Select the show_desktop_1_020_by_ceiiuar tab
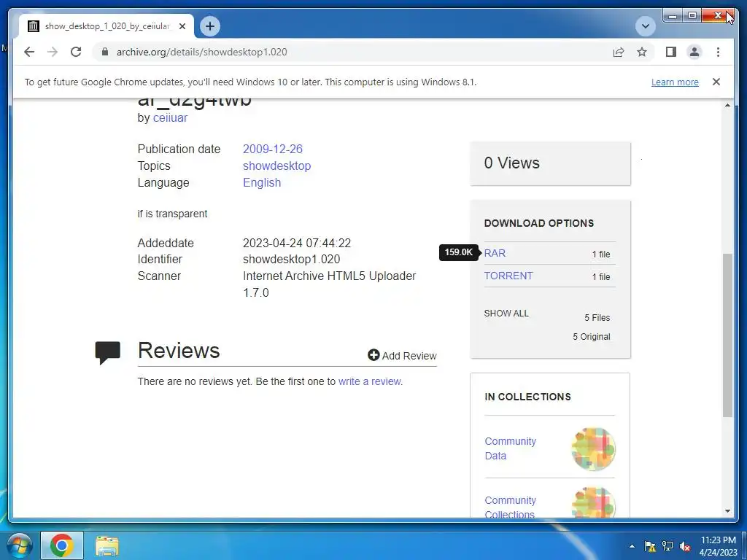The width and height of the screenshot is (747, 560). tap(107, 26)
